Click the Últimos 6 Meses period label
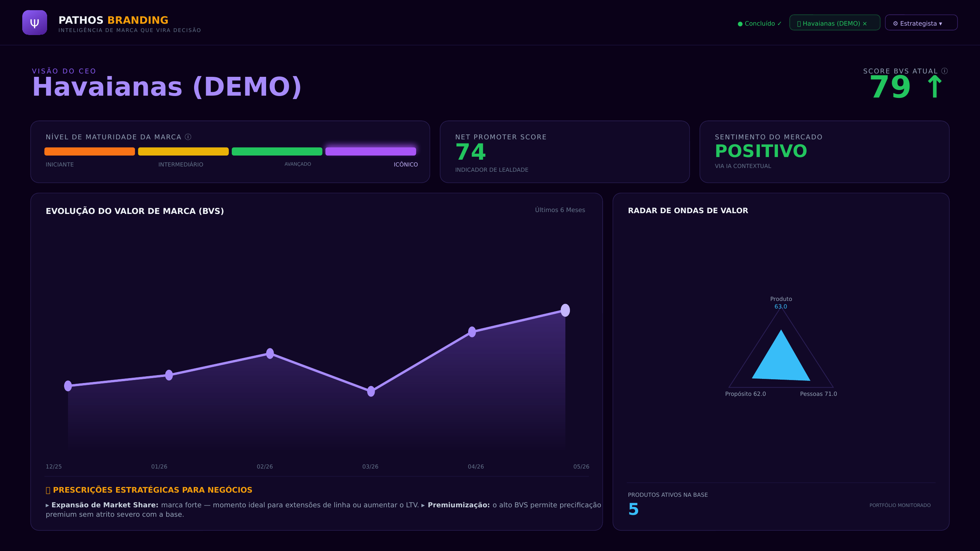 [560, 210]
